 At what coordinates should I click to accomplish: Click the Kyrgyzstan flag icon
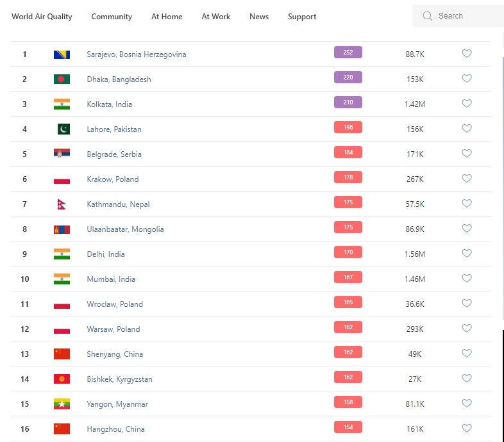pyautogui.click(x=62, y=379)
